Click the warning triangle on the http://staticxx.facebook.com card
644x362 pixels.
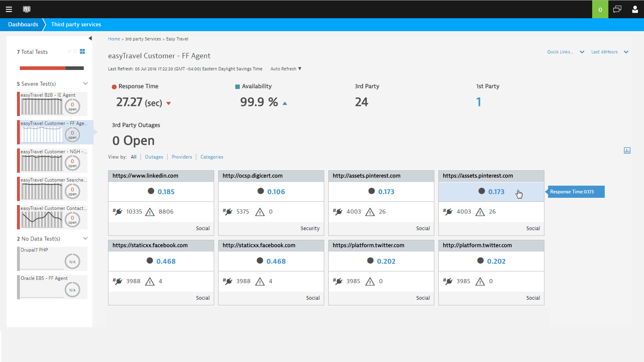(260, 282)
